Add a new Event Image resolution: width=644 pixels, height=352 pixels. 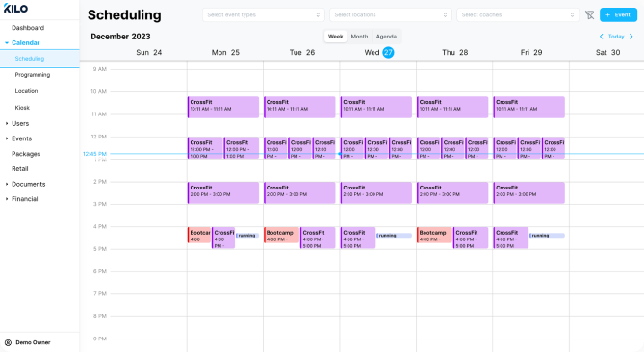pyautogui.click(x=618, y=14)
